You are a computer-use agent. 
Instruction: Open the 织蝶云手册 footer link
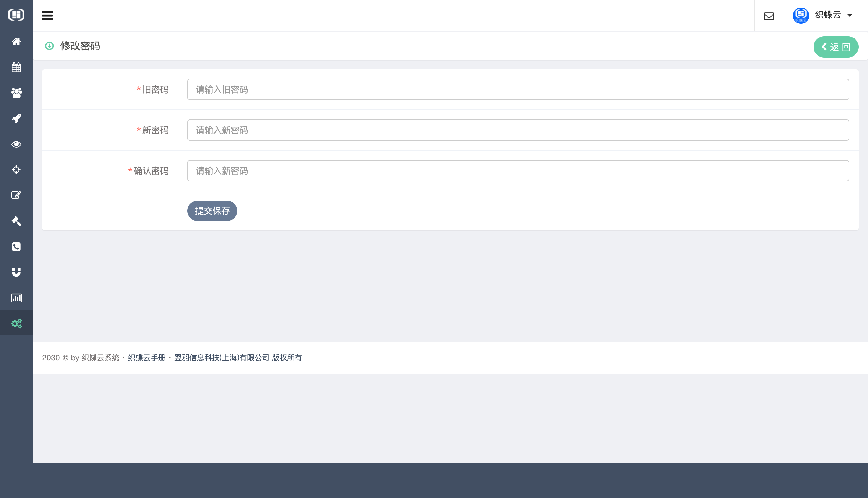pos(147,358)
